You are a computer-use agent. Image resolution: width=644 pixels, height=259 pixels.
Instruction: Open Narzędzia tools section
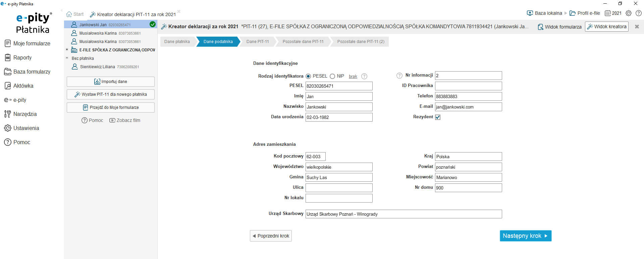coord(21,114)
